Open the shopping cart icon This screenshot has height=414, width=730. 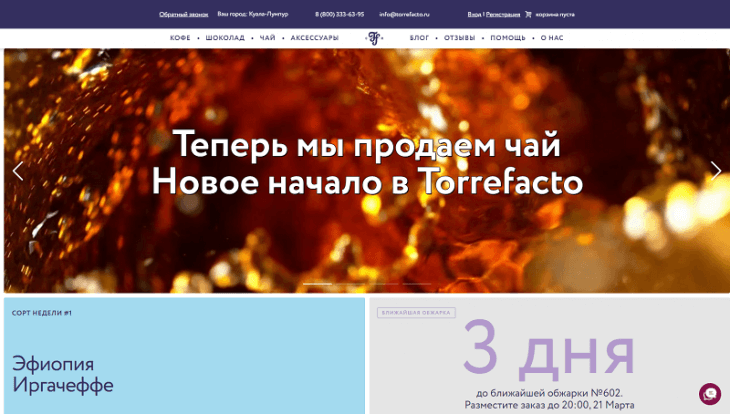click(528, 14)
